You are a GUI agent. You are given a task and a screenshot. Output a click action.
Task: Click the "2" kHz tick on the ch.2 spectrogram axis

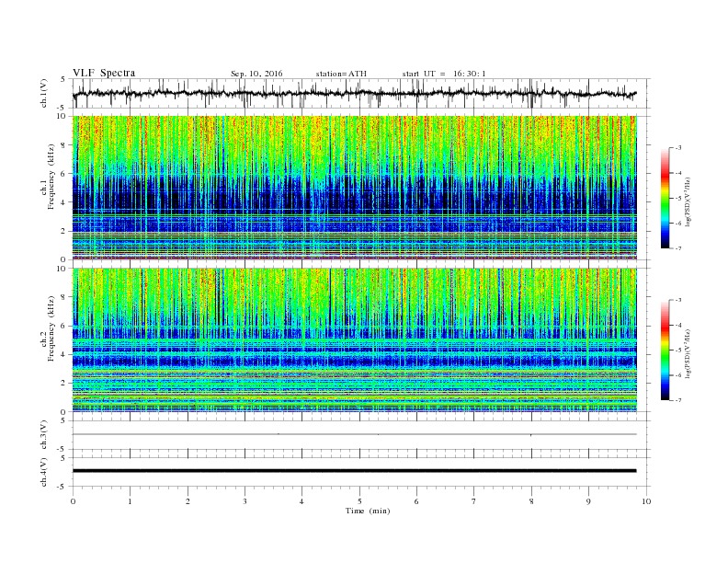point(64,384)
